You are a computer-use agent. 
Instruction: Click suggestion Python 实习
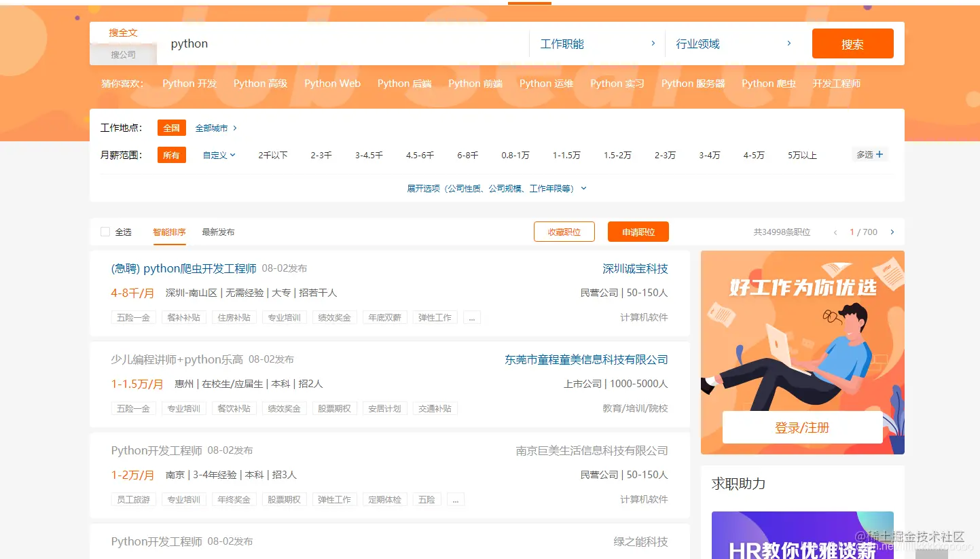point(617,84)
